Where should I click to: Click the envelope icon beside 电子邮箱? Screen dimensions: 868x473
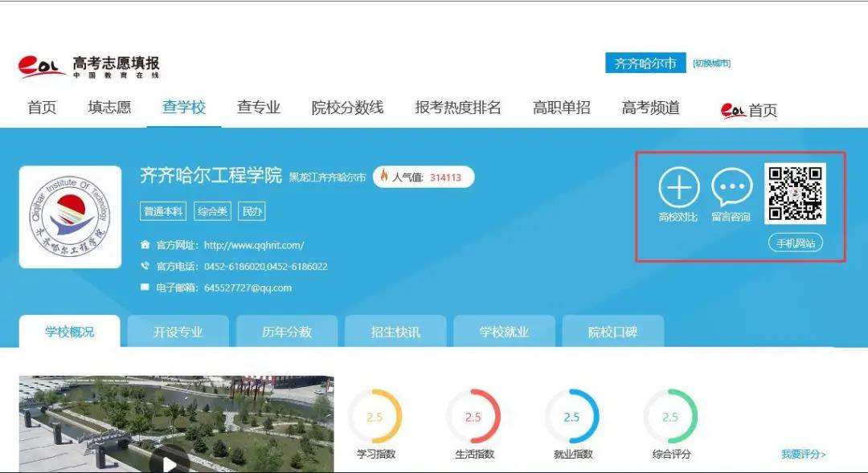click(x=145, y=287)
